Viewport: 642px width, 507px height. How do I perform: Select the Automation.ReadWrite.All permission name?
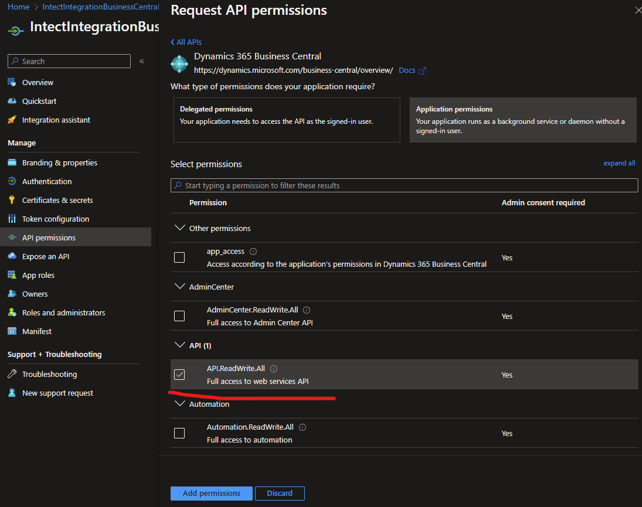[x=250, y=427]
